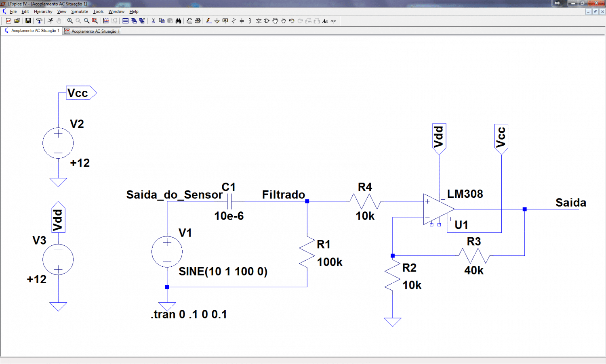Open the Hierarchy menu
This screenshot has width=606, height=364.
(43, 12)
